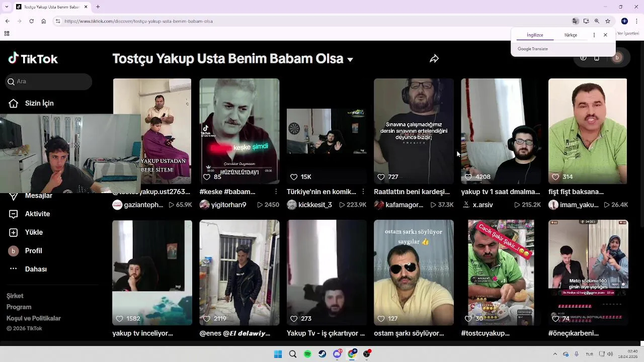Viewport: 644px width, 362px height.
Task: Open Koşul ve Politikalar footer link
Action: [34, 318]
